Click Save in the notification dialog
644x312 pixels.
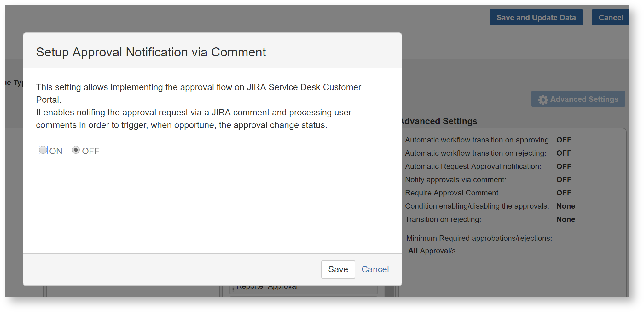(338, 269)
